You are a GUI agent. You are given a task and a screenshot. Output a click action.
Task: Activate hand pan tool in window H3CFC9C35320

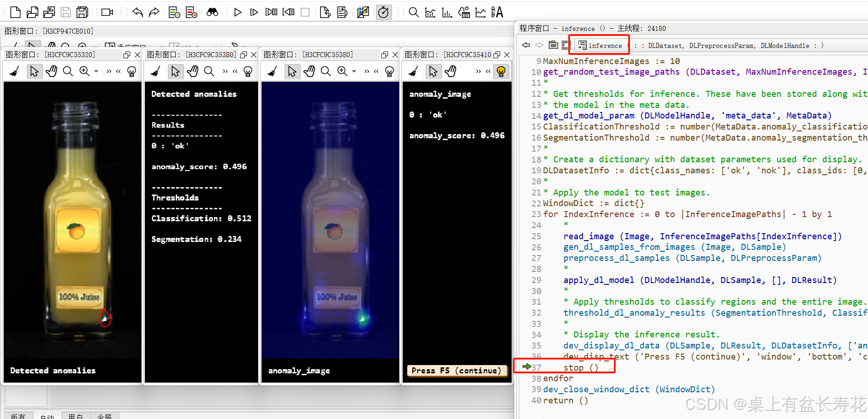click(x=51, y=71)
